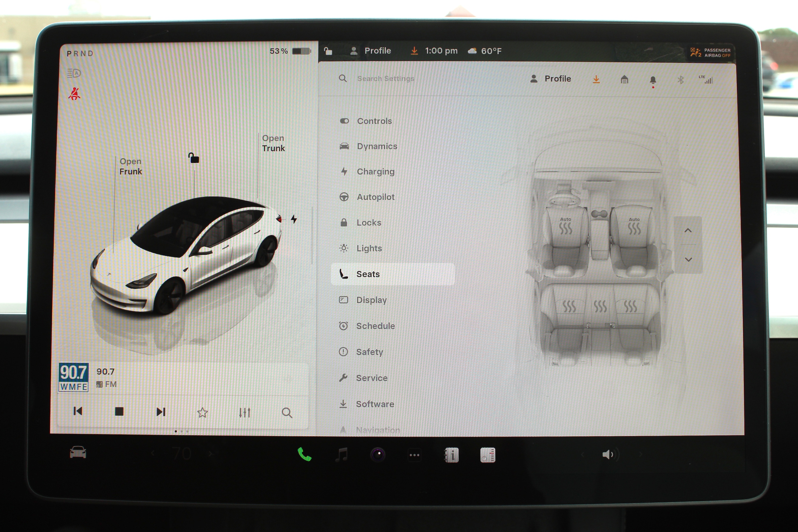Image resolution: width=798 pixels, height=532 pixels.
Task: Tap the car controls icon in dock
Action: (x=78, y=453)
